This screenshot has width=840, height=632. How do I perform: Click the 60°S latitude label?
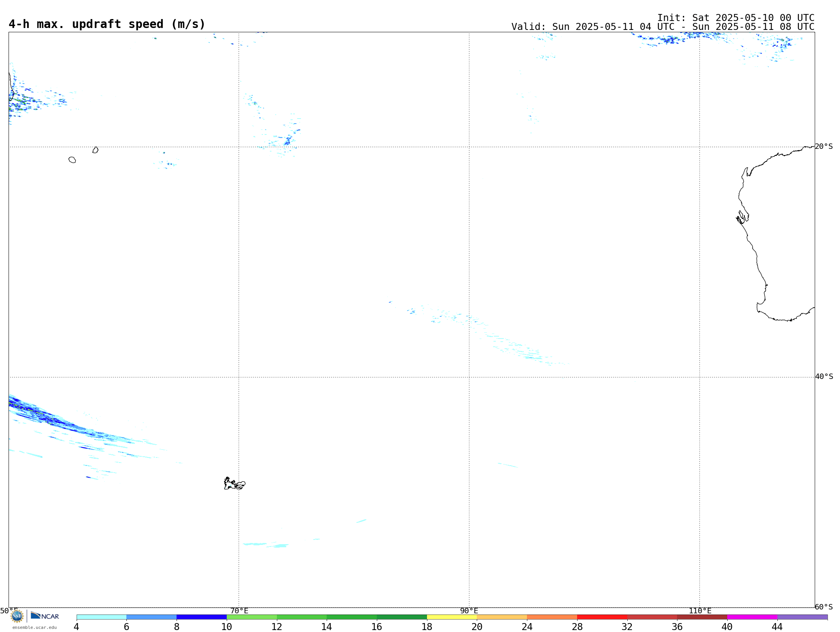tap(824, 607)
